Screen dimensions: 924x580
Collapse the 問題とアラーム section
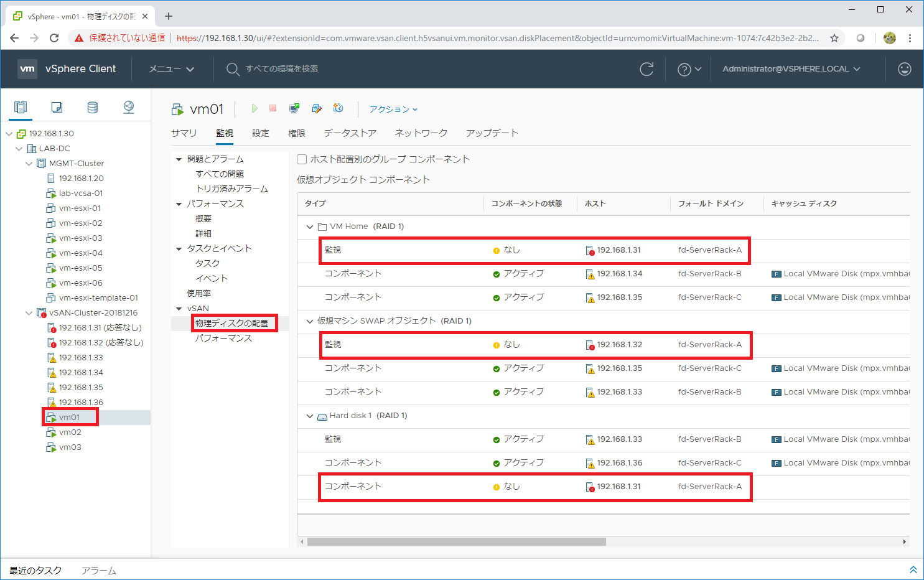click(x=179, y=159)
